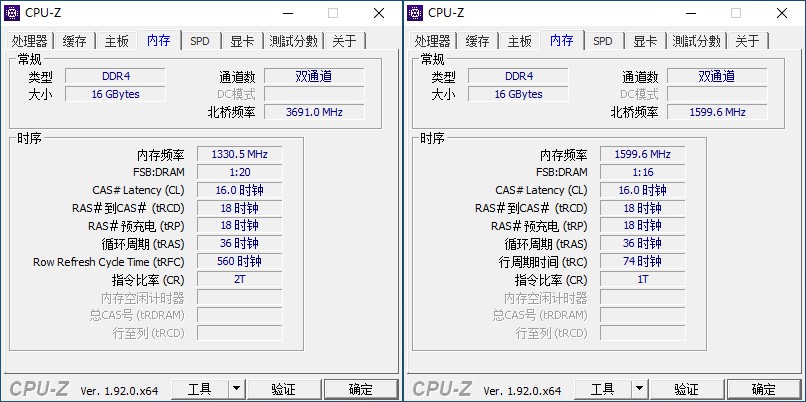Click 18 时钟 tRP value in right window
The image size is (806, 402).
tap(643, 226)
